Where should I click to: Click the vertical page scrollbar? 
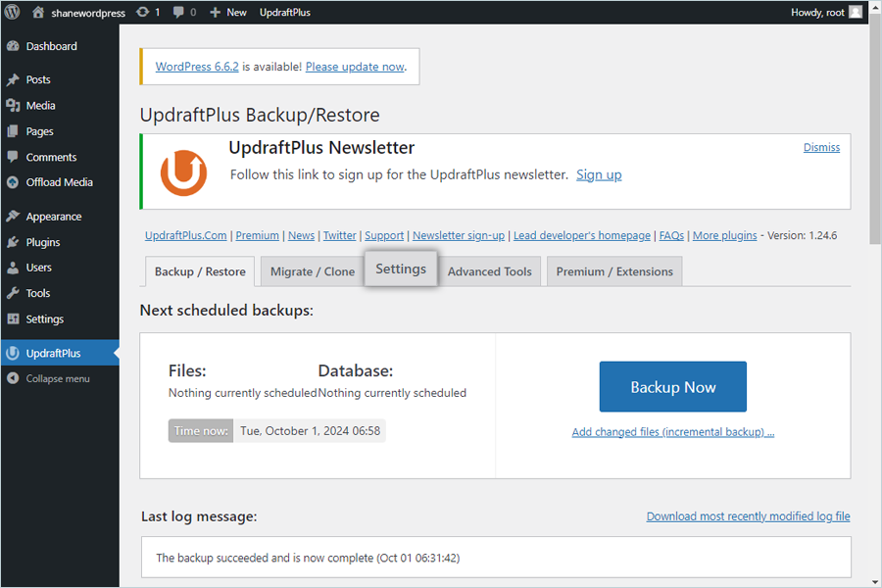pyautogui.click(x=875, y=129)
